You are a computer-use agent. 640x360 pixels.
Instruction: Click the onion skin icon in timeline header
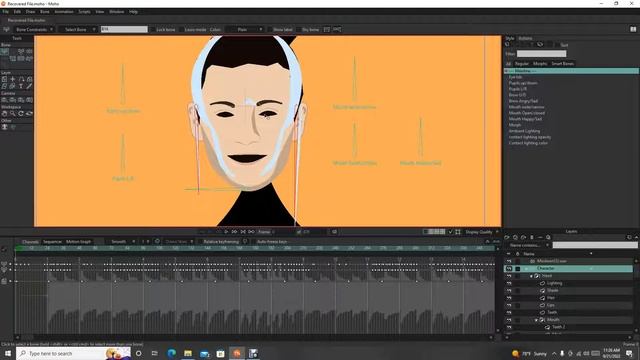click(157, 241)
